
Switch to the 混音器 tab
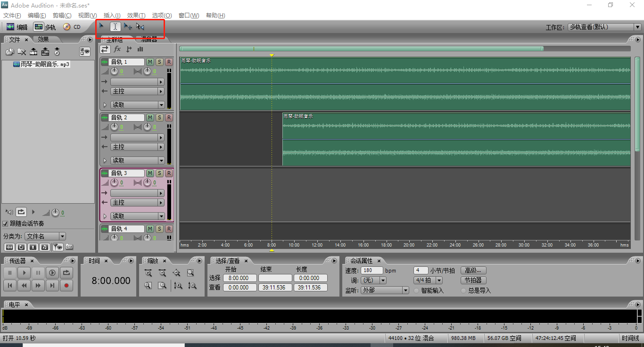(x=149, y=40)
